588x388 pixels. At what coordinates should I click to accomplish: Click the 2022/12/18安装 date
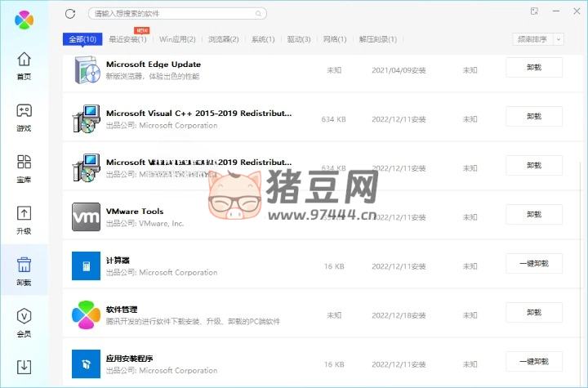pos(399,315)
